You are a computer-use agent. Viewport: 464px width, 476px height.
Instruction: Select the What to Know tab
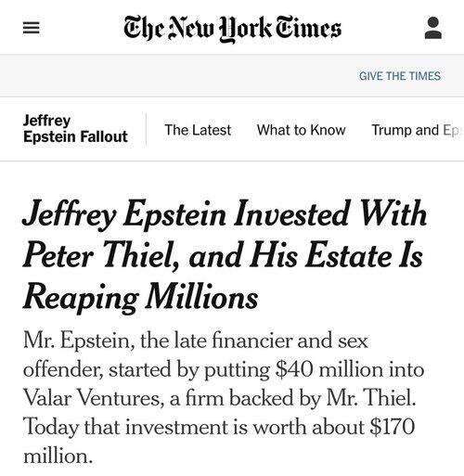(x=301, y=130)
